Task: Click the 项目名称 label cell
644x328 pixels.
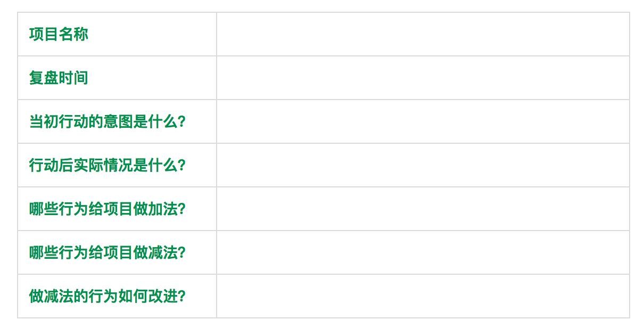Action: coord(117,34)
